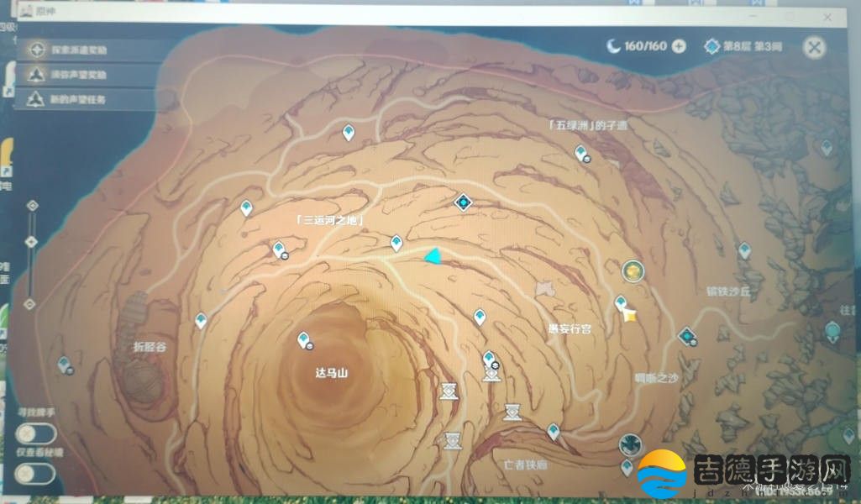Select waypoint below 「五绿洲」的孑遗 label
The width and height of the screenshot is (861, 504).
point(580,152)
